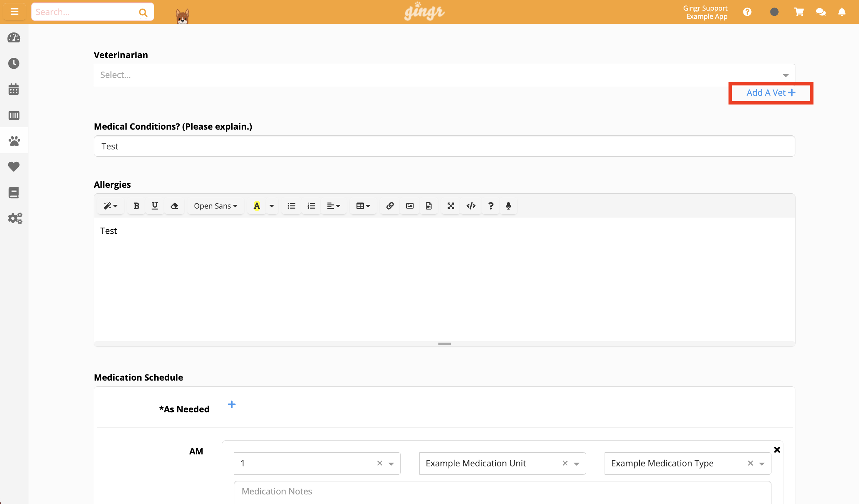Image resolution: width=859 pixels, height=504 pixels.
Task: Open the paw print sidebar section
Action: point(14,141)
